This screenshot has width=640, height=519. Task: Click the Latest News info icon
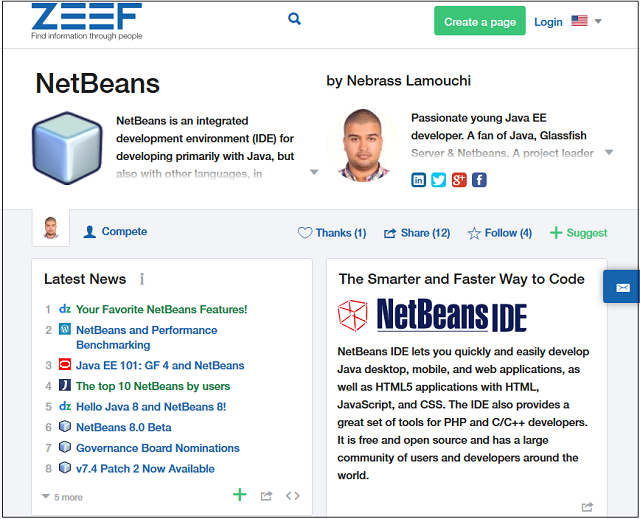[142, 279]
